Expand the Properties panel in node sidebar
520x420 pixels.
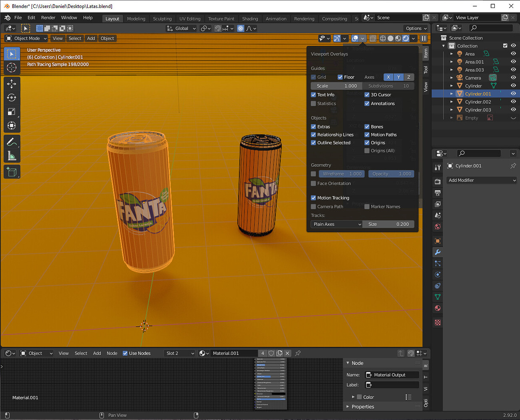[347, 407]
